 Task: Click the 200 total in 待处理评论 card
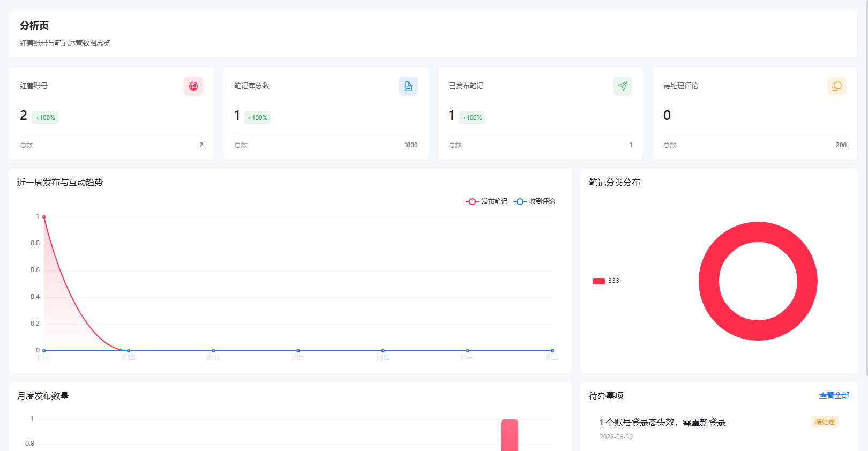pyautogui.click(x=841, y=145)
